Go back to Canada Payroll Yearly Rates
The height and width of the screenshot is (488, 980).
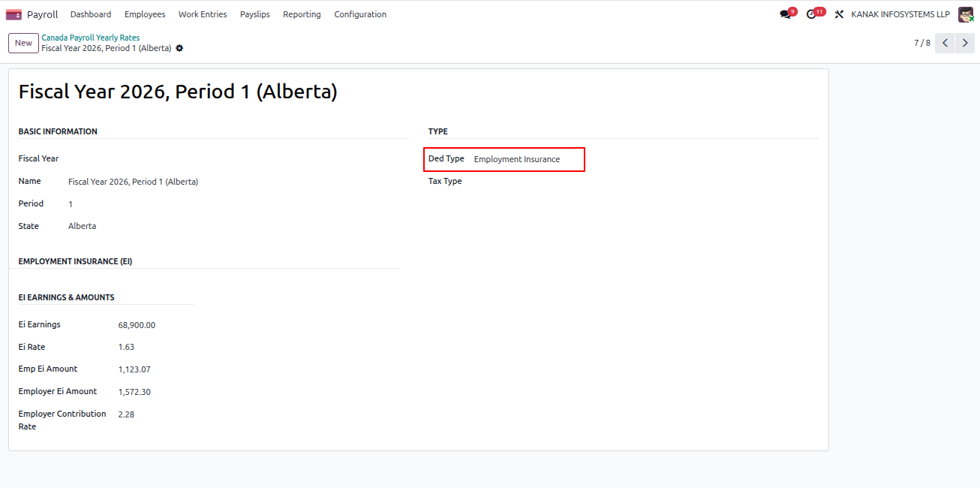point(90,38)
